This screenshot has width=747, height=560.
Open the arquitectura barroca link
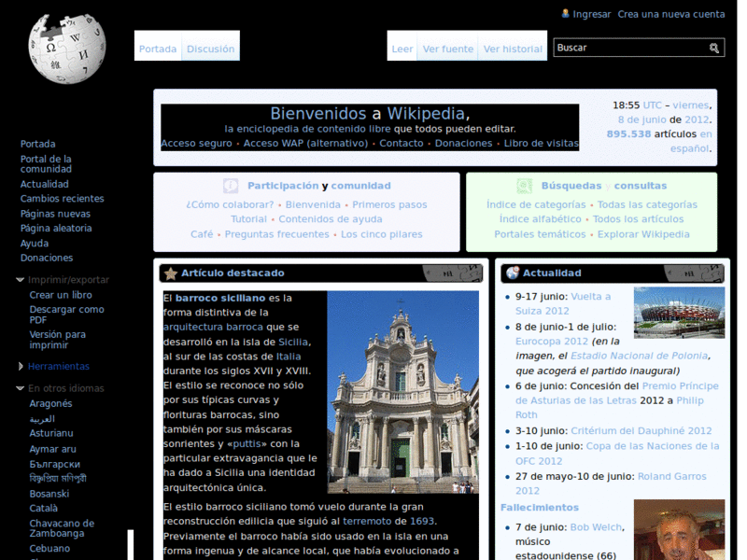(213, 328)
